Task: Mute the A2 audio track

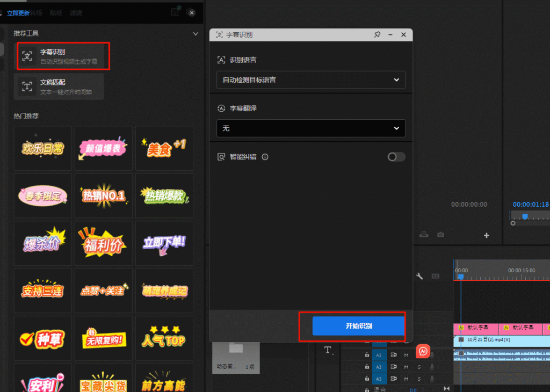Action: pos(407,367)
